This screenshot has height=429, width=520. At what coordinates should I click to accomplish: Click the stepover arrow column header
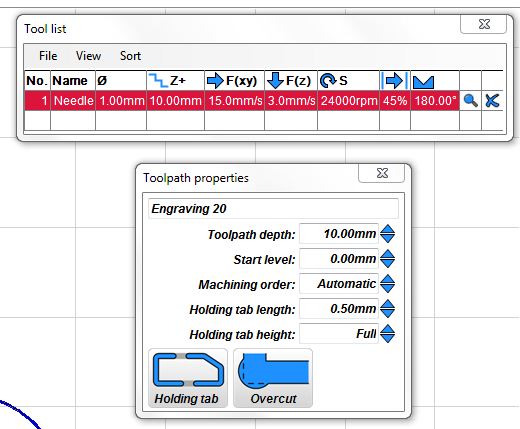[395, 81]
